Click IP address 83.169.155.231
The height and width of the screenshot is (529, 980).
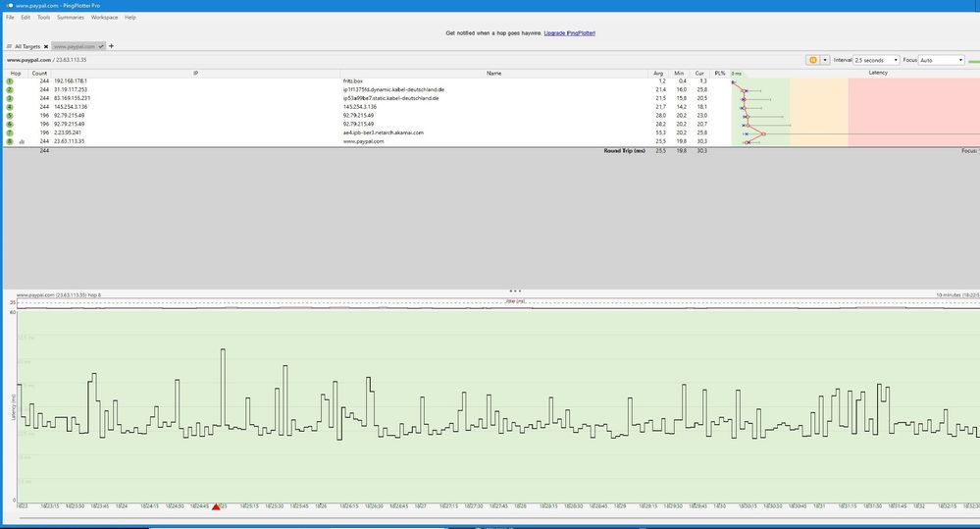coord(72,98)
